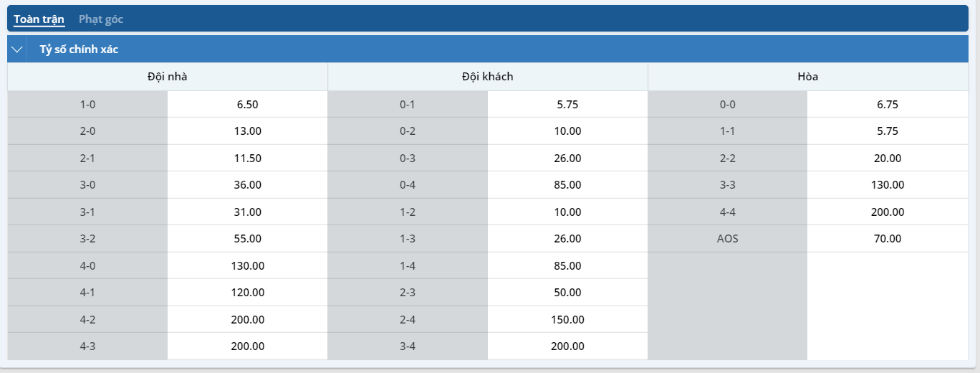Select 2-1 odds of 11.50

[x=247, y=158]
